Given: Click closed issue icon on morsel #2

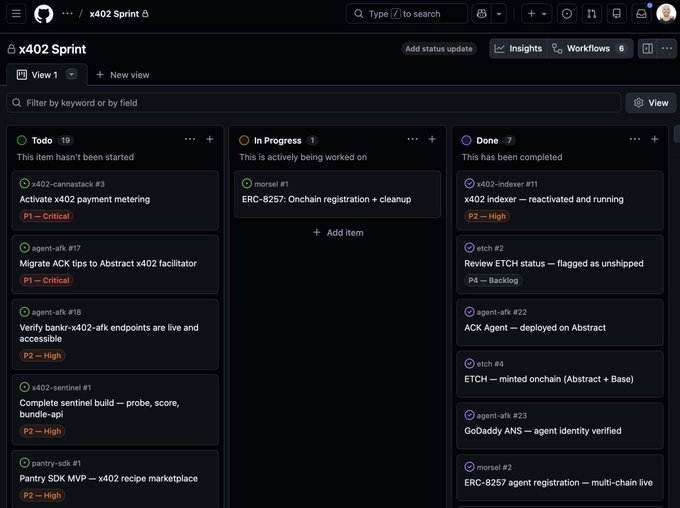Looking at the screenshot, I should [x=469, y=467].
